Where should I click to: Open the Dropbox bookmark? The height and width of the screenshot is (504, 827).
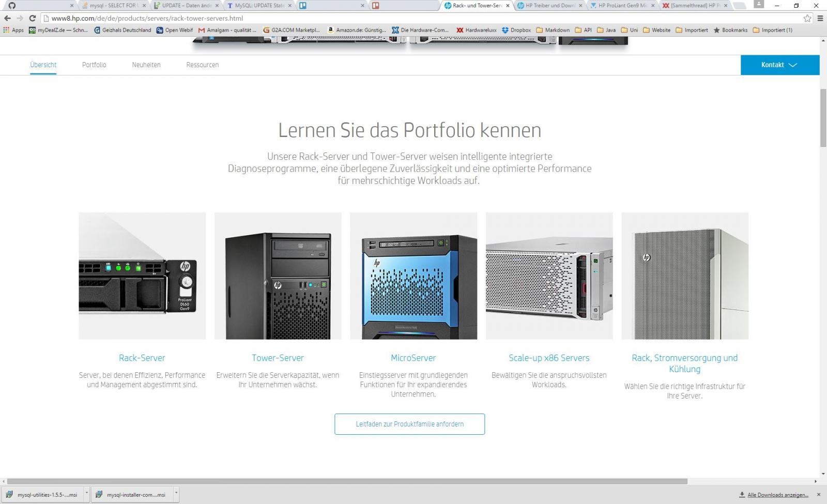pyautogui.click(x=516, y=30)
